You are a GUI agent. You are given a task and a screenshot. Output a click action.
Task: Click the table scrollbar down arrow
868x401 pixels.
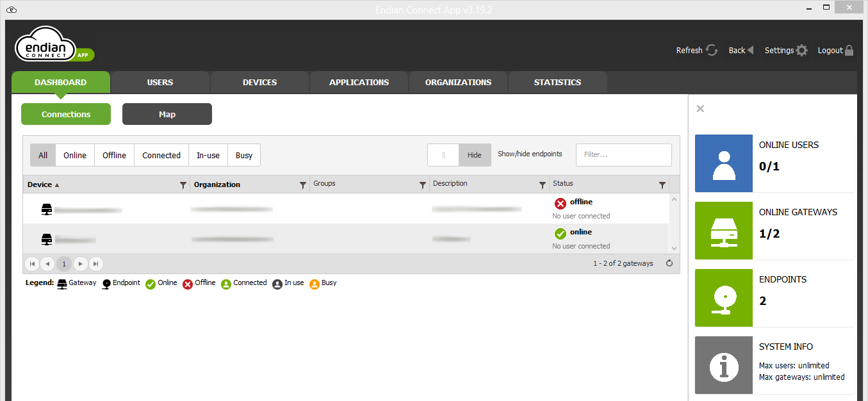[x=674, y=248]
